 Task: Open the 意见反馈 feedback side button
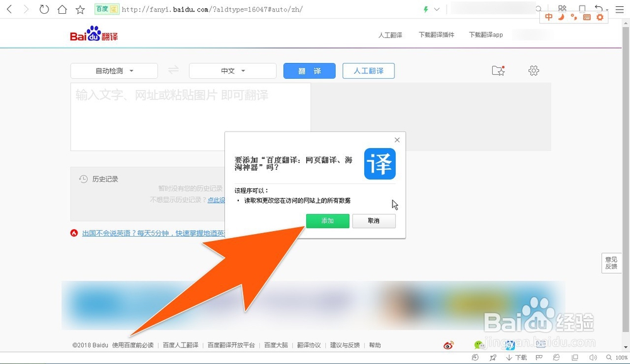click(611, 263)
